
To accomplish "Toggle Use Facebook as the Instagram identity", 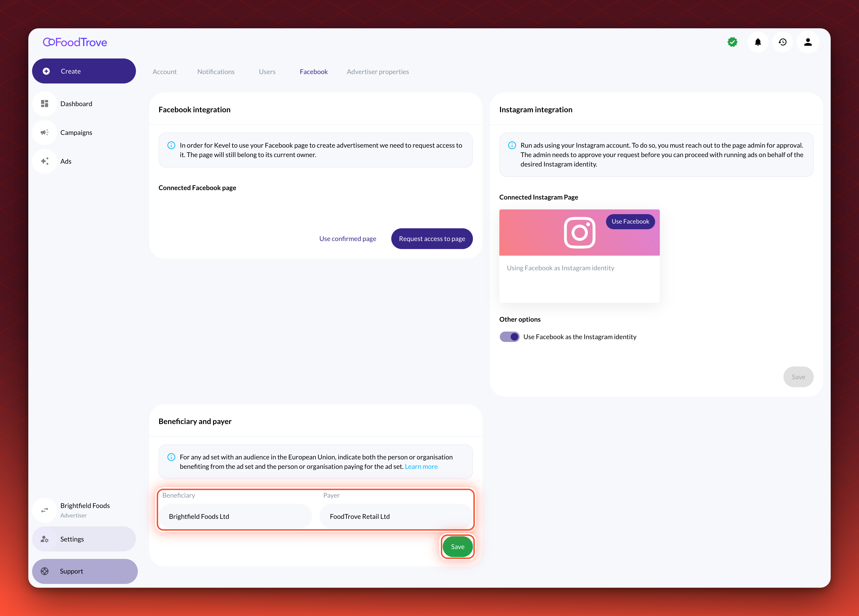I will [x=510, y=337].
